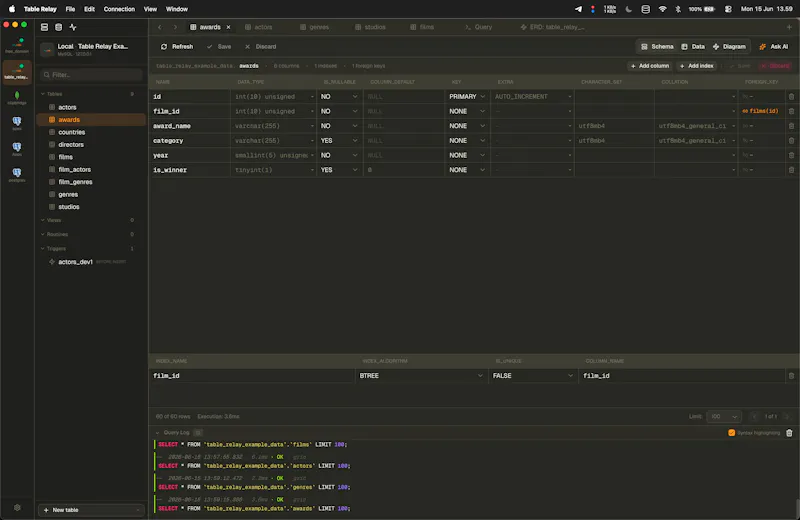Image resolution: width=800 pixels, height=520 pixels.
Task: Switch to the Data view
Action: click(693, 46)
